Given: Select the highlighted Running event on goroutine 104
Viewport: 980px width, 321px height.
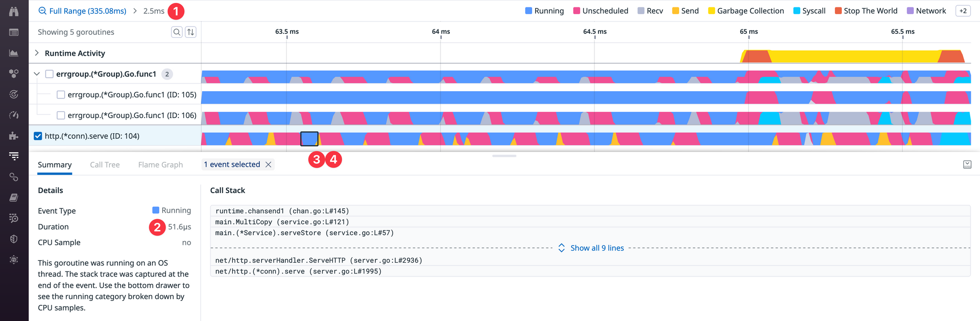Looking at the screenshot, I should 309,139.
